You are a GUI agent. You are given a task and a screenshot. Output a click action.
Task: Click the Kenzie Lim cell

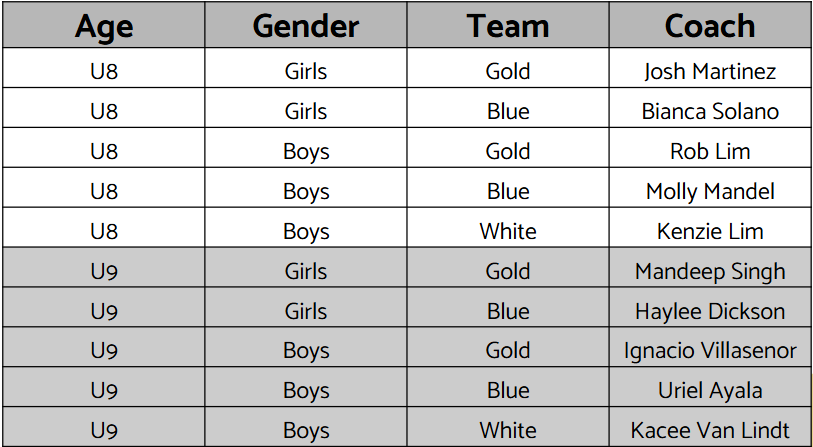point(710,228)
